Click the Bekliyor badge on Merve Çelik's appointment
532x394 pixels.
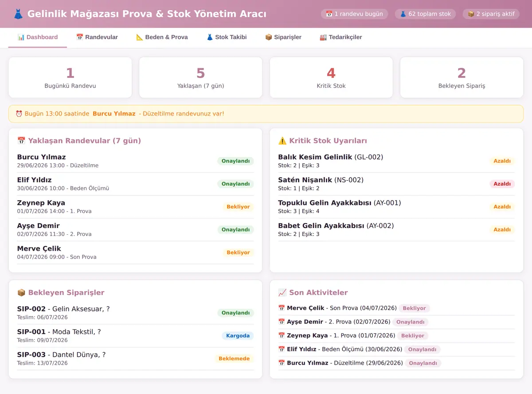[x=238, y=252]
